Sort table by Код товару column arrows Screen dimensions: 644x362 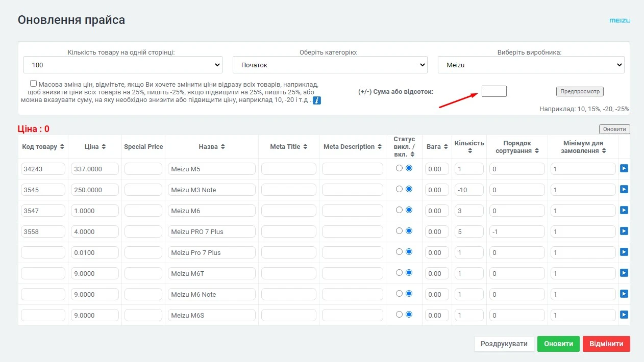pyautogui.click(x=62, y=147)
